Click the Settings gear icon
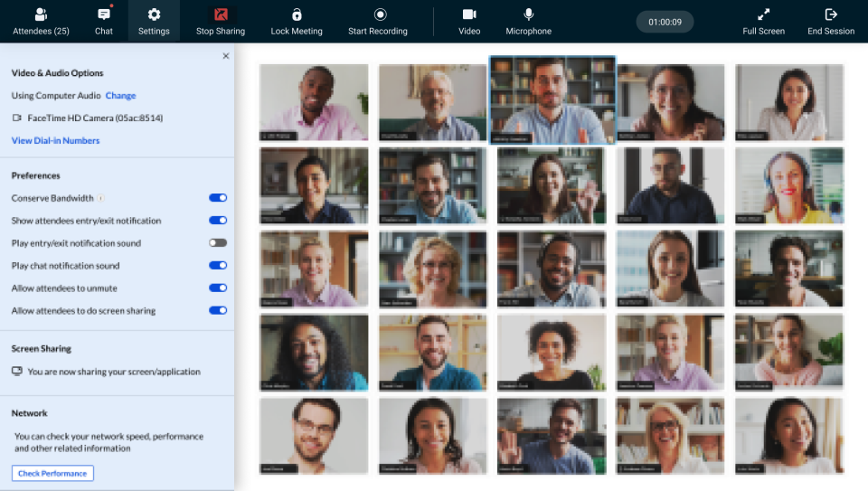Screen dimensions: 868x491 coord(154,14)
